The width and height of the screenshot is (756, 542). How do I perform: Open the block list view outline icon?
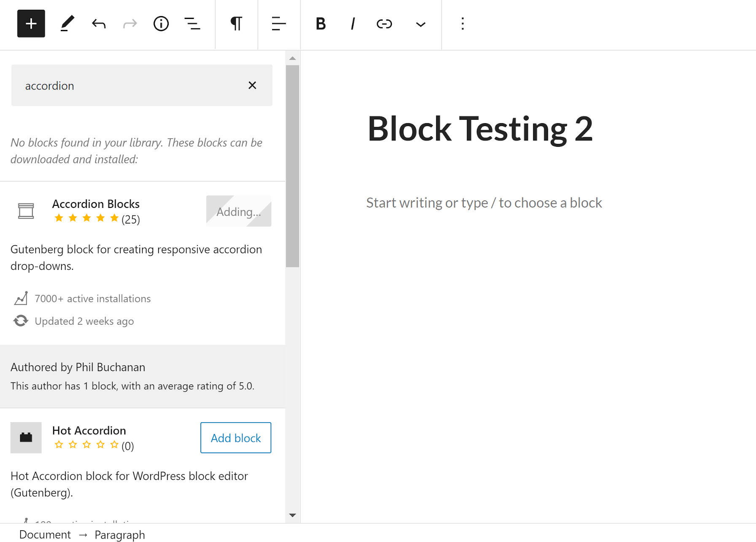point(192,24)
